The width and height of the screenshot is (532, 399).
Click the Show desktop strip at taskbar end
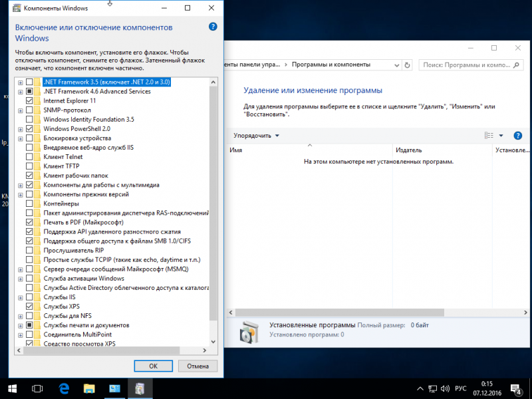click(530, 389)
